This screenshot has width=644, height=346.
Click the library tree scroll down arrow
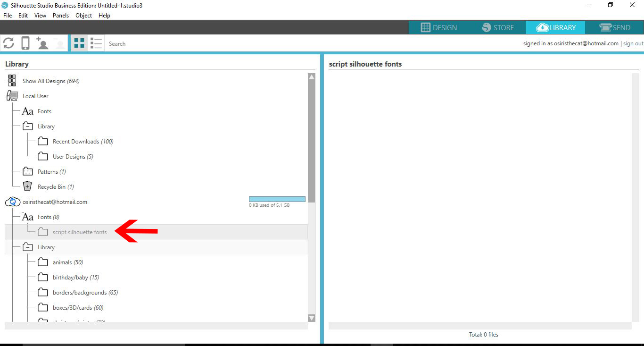click(312, 318)
